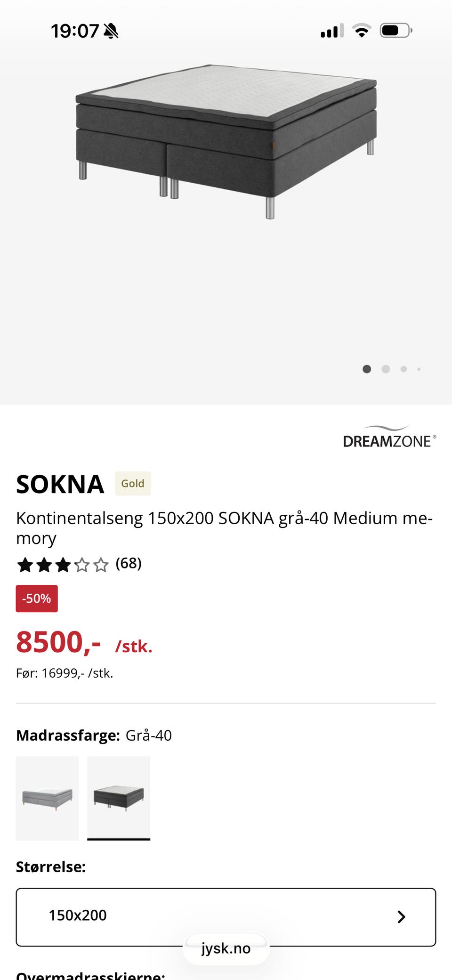The width and height of the screenshot is (452, 980).
Task: Open the 68 reviews link
Action: (129, 563)
